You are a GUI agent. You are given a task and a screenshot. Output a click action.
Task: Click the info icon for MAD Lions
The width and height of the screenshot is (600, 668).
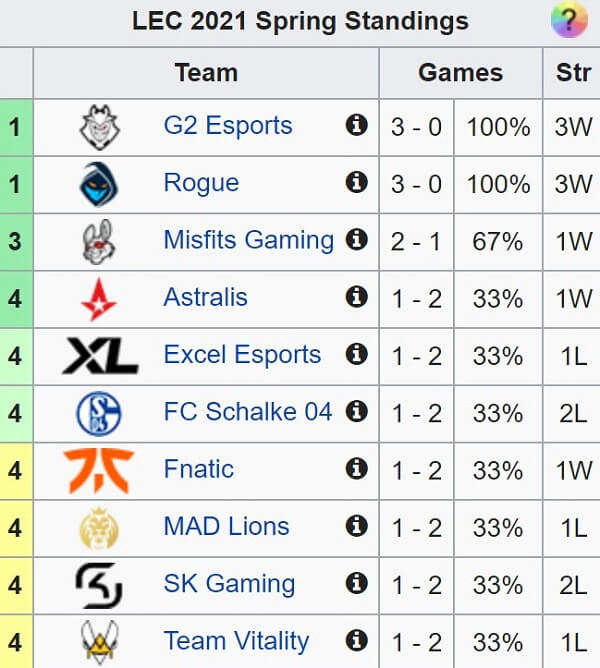(357, 526)
